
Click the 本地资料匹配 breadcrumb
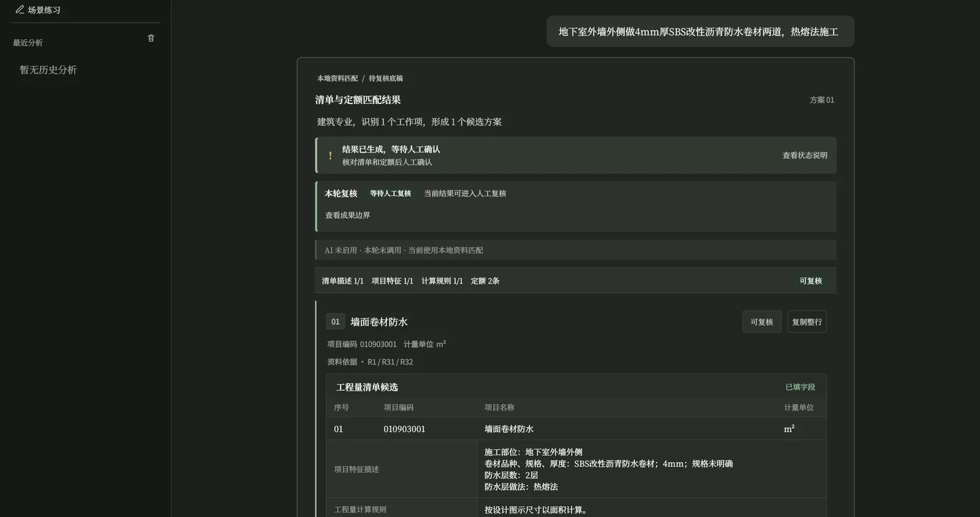coord(337,78)
